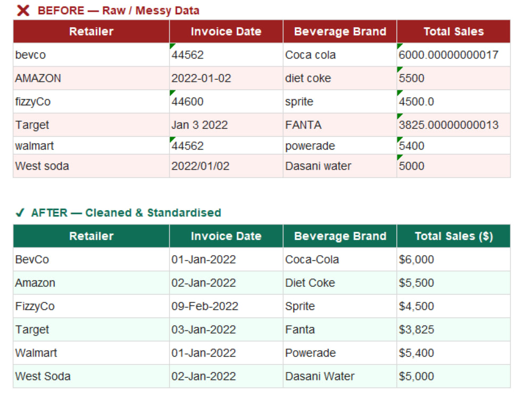The height and width of the screenshot is (399, 532).
Task: Click the uppercase 'FANTA' brand cell
Action: (x=340, y=125)
